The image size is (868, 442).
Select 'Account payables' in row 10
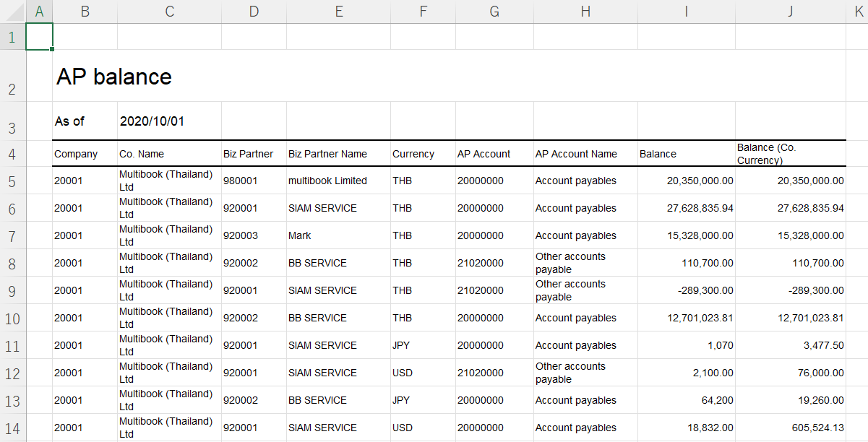[x=585, y=318]
